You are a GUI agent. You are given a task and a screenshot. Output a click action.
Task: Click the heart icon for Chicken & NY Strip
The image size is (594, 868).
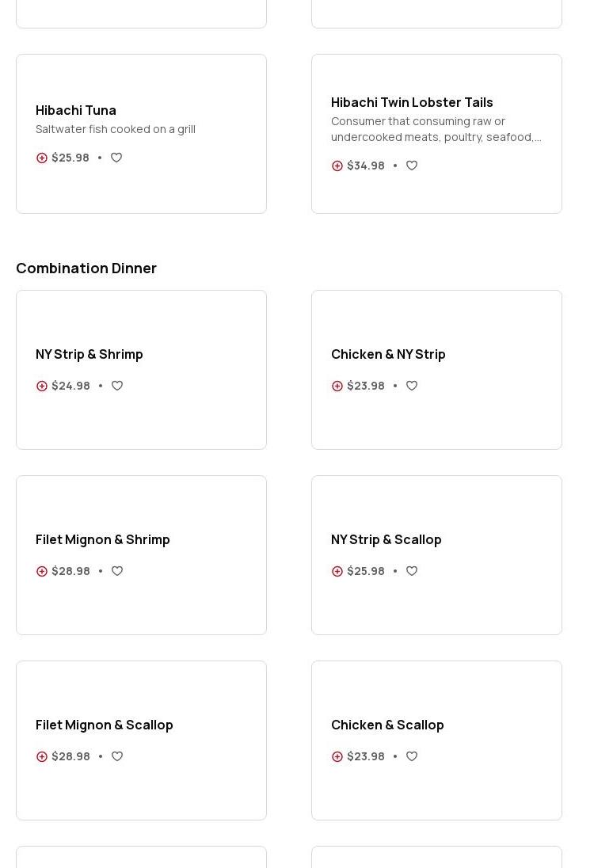click(412, 386)
